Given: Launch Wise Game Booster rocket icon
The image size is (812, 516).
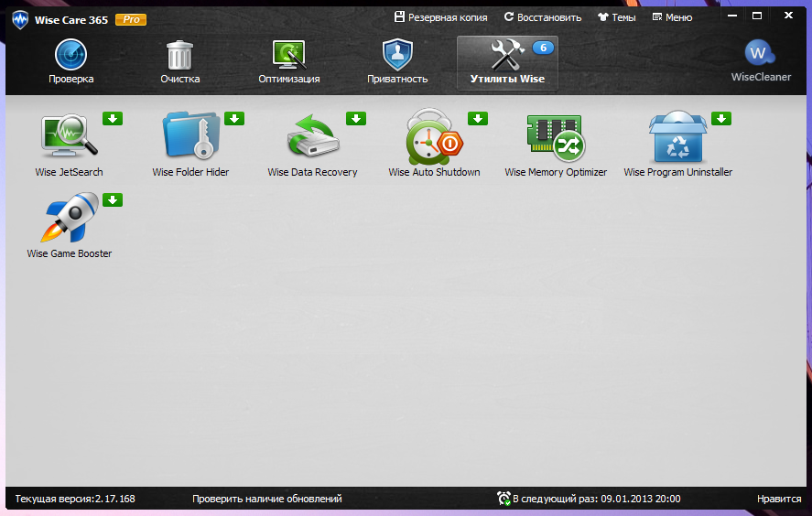Looking at the screenshot, I should coord(70,218).
